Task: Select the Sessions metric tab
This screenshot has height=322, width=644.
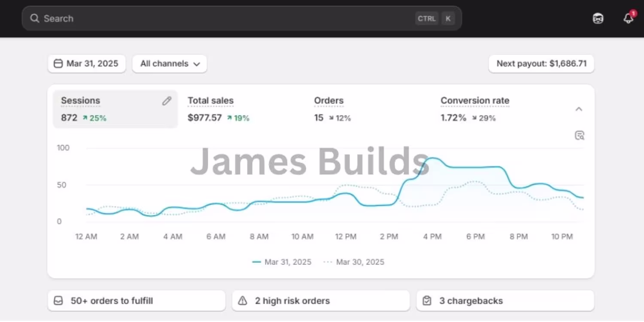Action: pyautogui.click(x=115, y=109)
